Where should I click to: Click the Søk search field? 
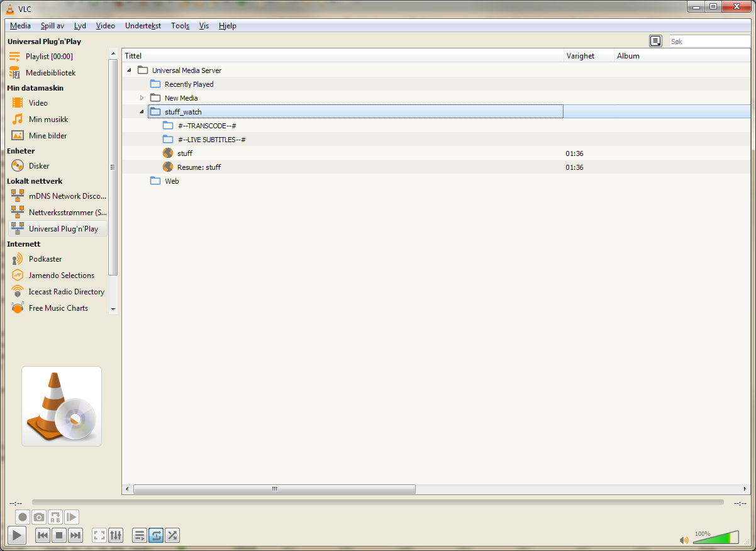pyautogui.click(x=711, y=42)
